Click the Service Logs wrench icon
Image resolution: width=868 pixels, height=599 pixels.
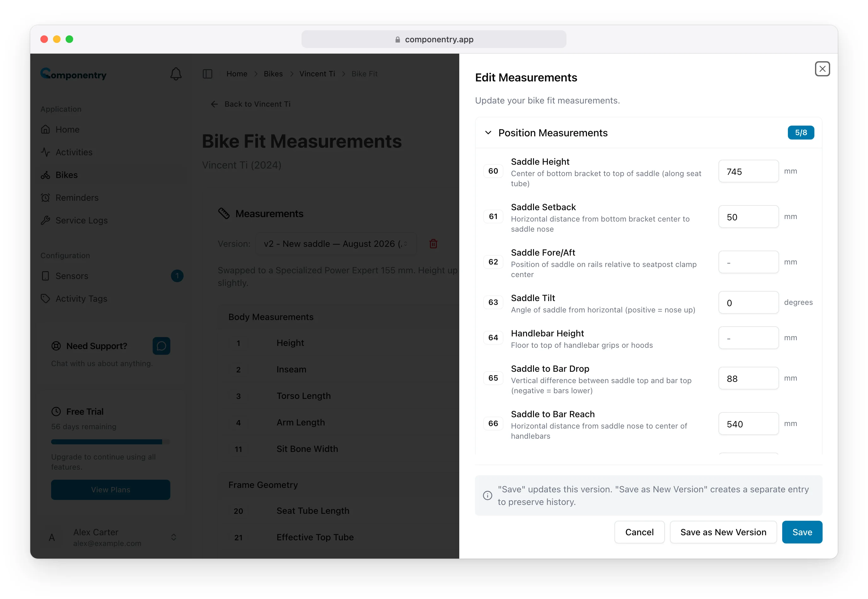(x=45, y=220)
